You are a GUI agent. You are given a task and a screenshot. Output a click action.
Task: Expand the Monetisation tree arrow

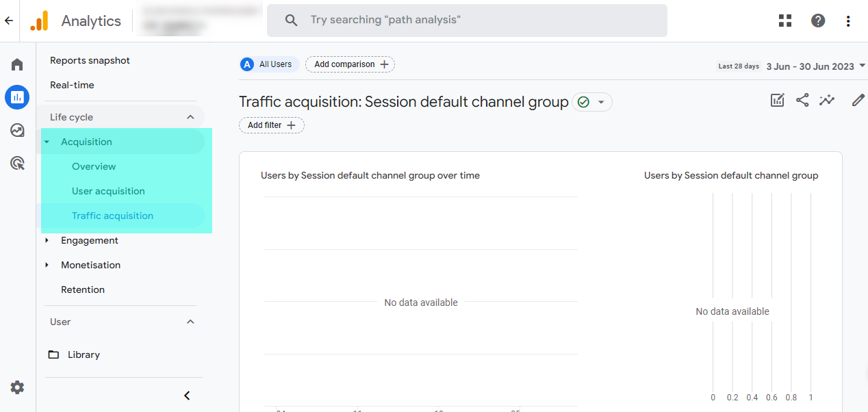coord(47,265)
